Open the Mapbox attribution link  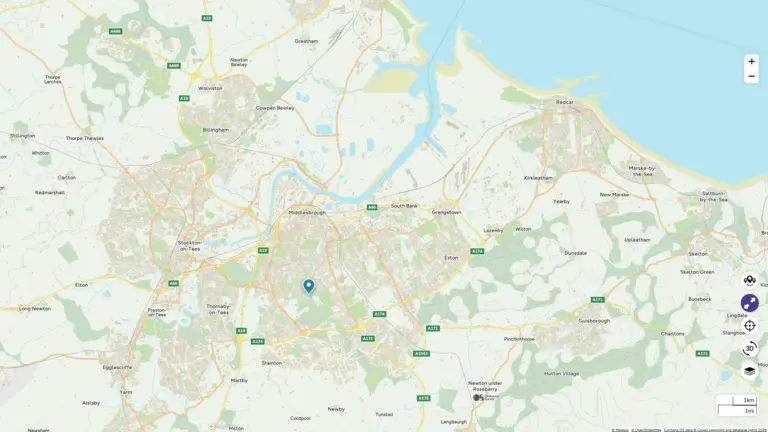point(620,430)
